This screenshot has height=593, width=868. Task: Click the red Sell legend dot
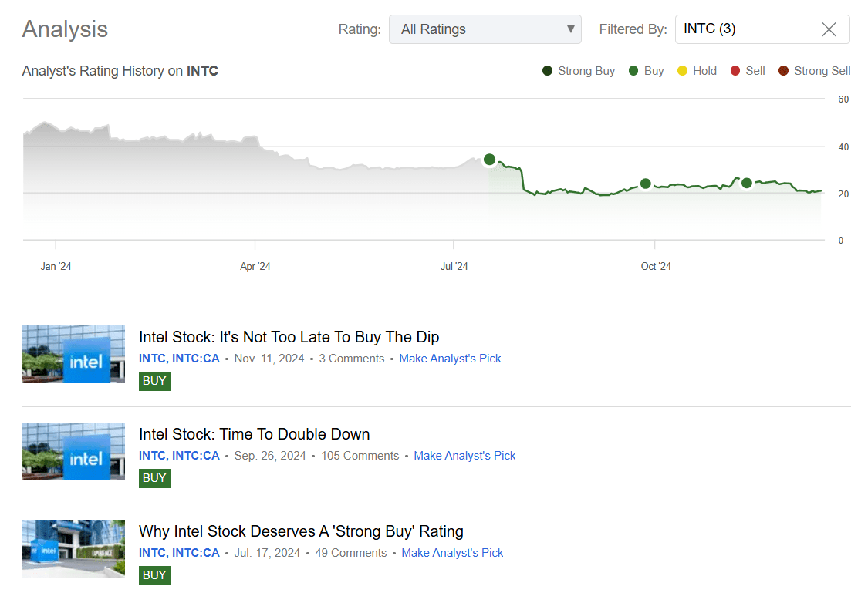[734, 70]
